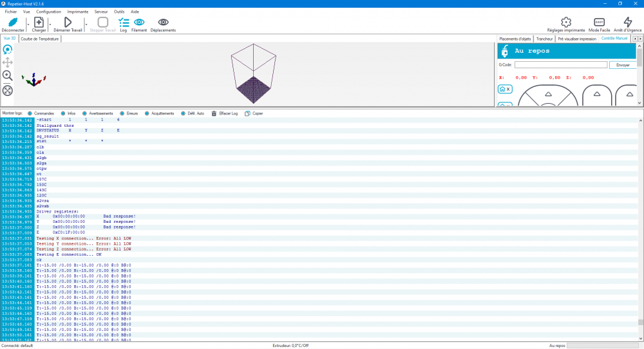Expand the Déconnecter dropdown arrow

click(x=28, y=24)
